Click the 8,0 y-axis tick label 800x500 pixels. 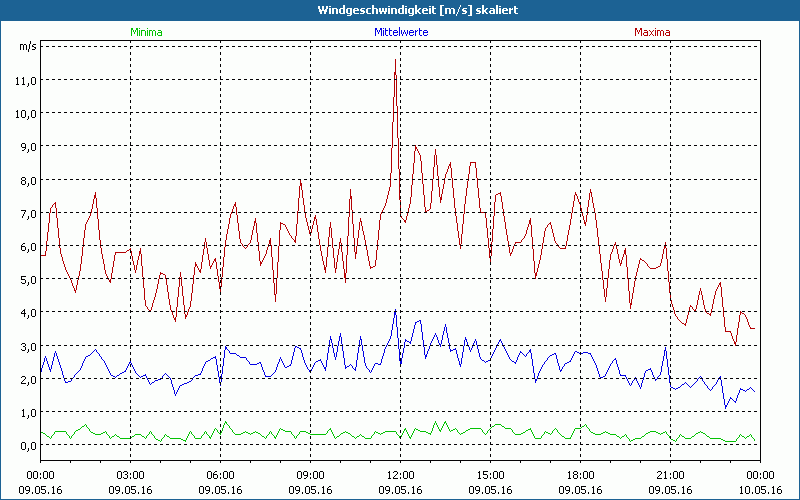(x=28, y=180)
